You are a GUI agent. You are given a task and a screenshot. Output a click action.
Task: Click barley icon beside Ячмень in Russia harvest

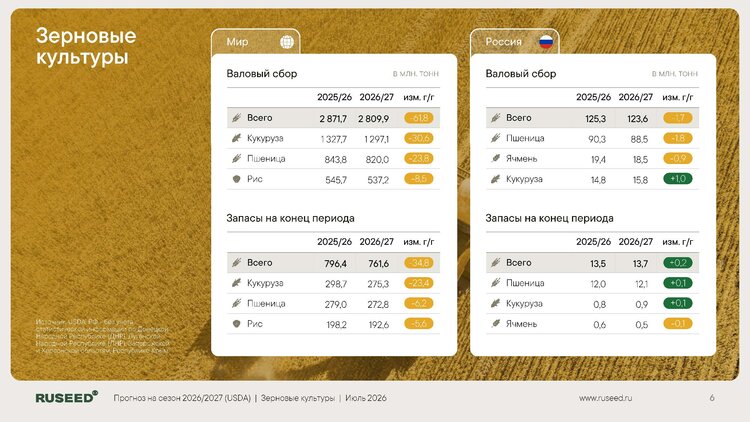point(496,158)
